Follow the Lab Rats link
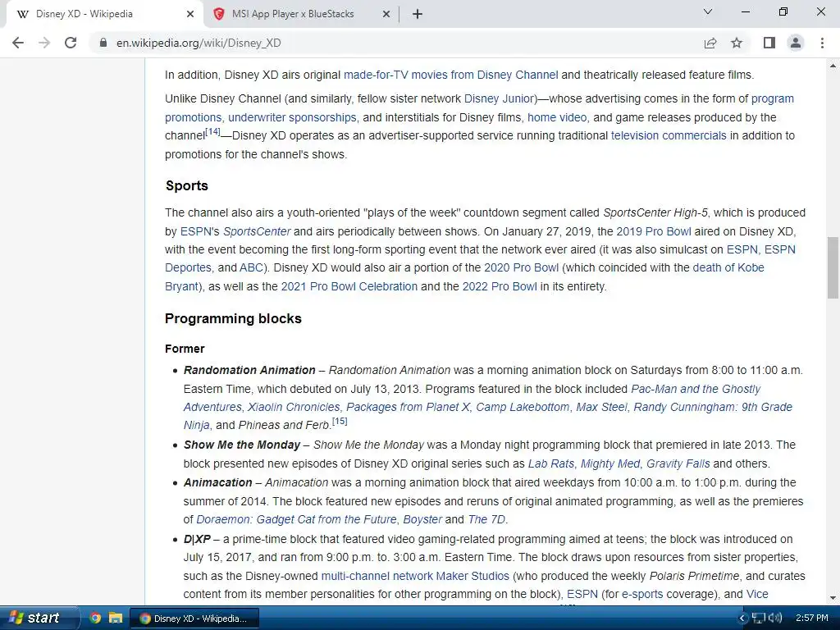Viewport: 840px width, 630px height. click(550, 463)
